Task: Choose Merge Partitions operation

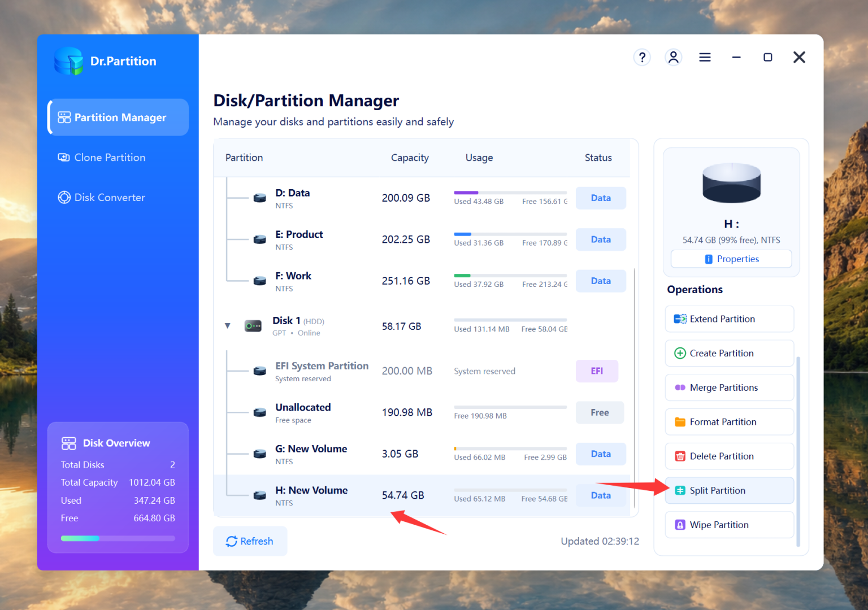Action: (x=730, y=387)
